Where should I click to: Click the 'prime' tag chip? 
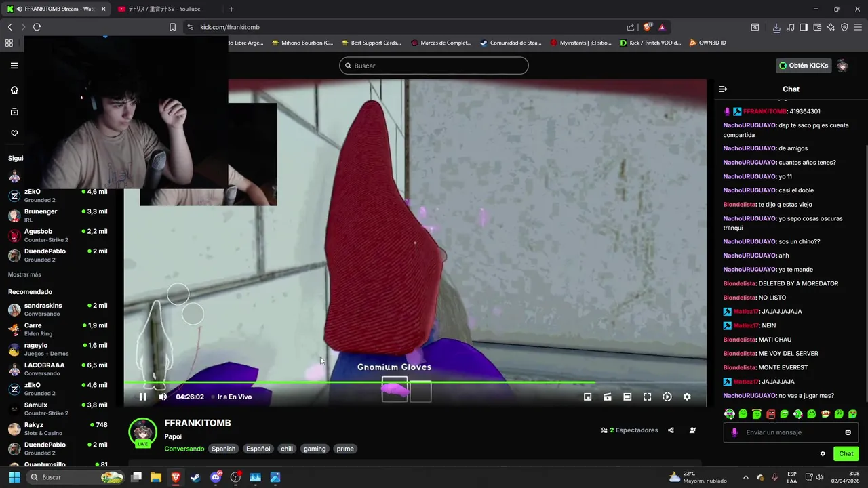tap(345, 449)
